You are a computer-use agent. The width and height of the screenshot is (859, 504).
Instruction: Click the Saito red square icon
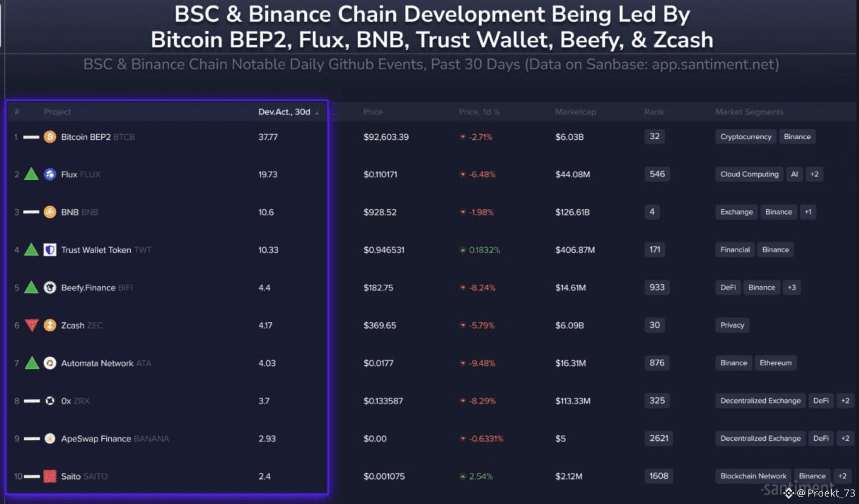pos(50,476)
